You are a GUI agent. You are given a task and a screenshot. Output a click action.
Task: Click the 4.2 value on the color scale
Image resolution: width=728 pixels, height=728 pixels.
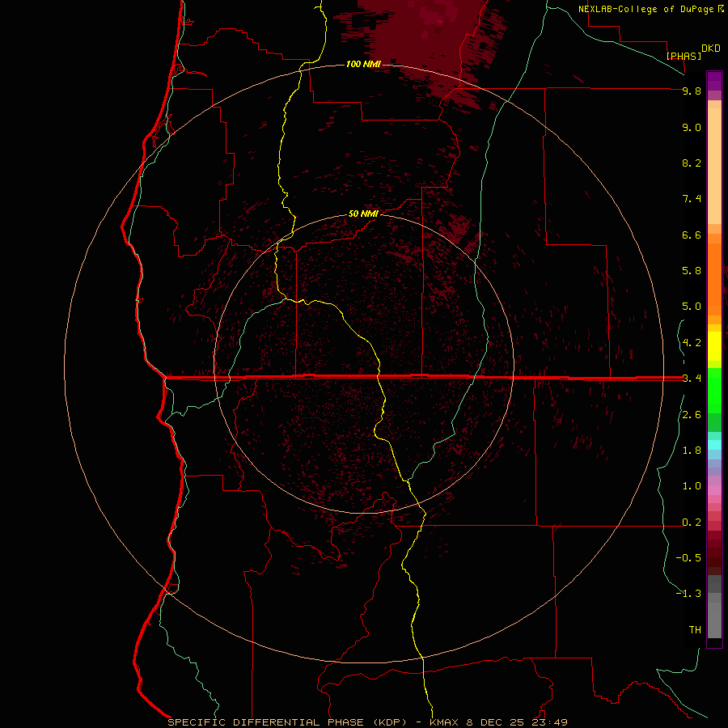pos(692,343)
